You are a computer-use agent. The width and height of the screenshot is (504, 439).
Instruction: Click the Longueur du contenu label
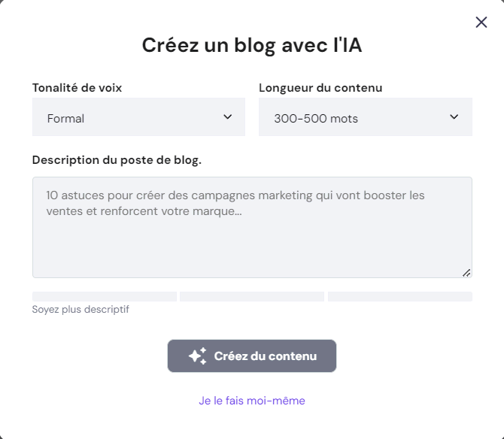click(x=320, y=88)
